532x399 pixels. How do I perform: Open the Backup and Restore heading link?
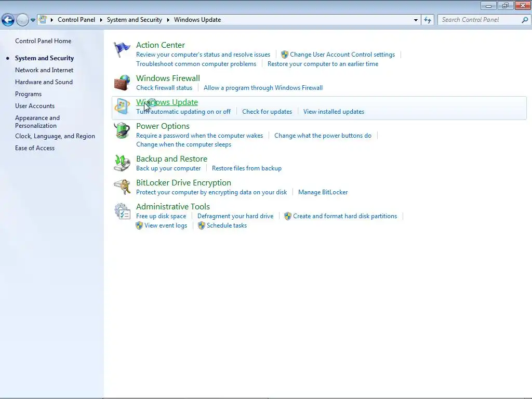point(171,159)
